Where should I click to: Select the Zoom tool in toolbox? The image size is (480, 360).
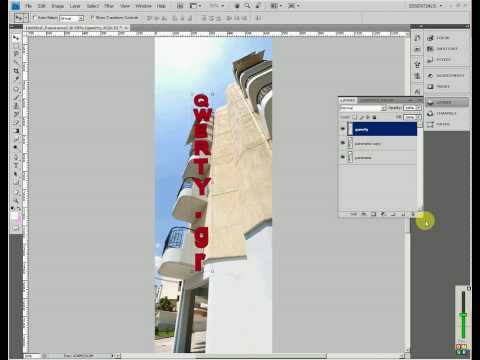point(16,200)
